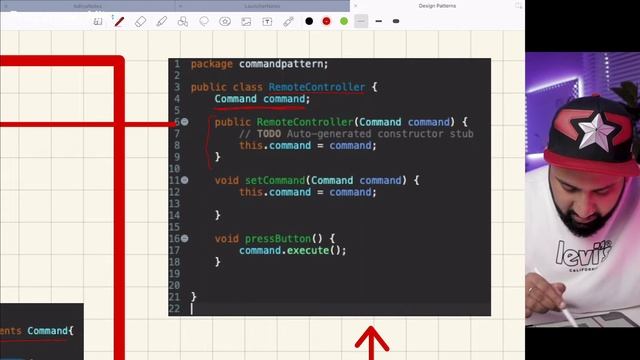Select the medium stroke width
The image size is (640, 360).
click(x=379, y=21)
